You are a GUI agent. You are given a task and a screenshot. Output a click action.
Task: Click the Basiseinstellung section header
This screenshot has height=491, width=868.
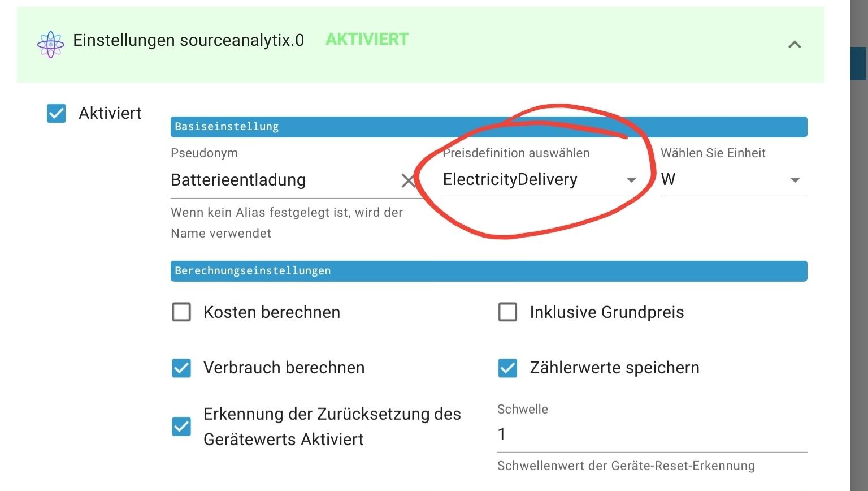pyautogui.click(x=488, y=127)
